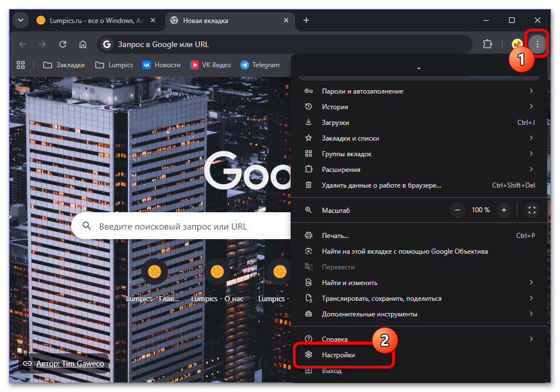This screenshot has width=560, height=392.
Task: Select Удалить данные о работе в браузере
Action: tap(419, 185)
